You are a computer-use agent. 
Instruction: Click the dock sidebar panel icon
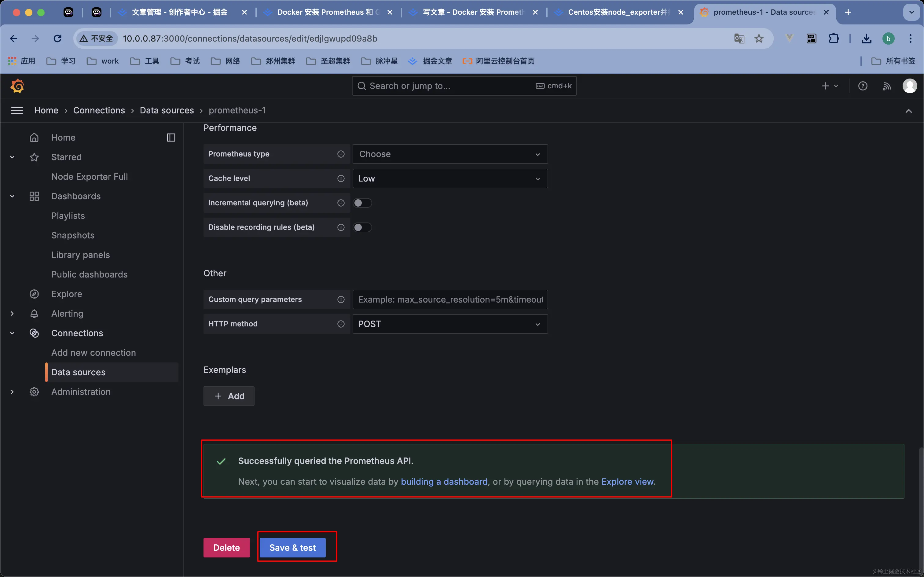(x=171, y=138)
